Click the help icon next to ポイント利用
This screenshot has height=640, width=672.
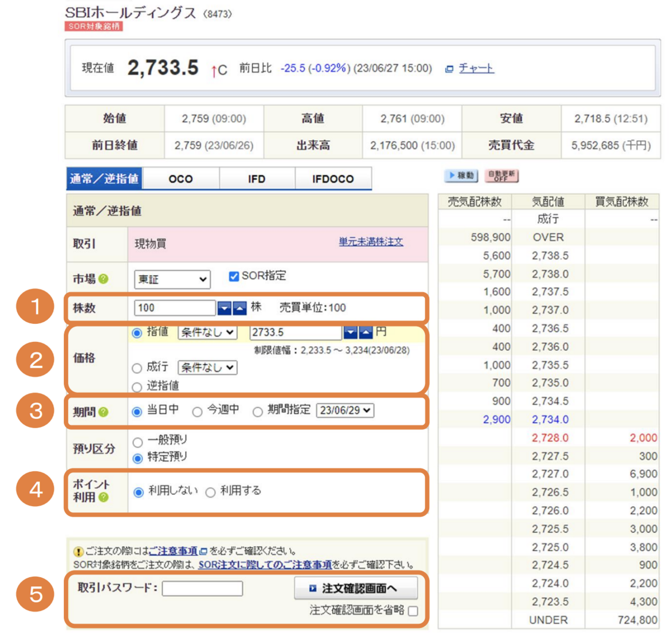104,497
